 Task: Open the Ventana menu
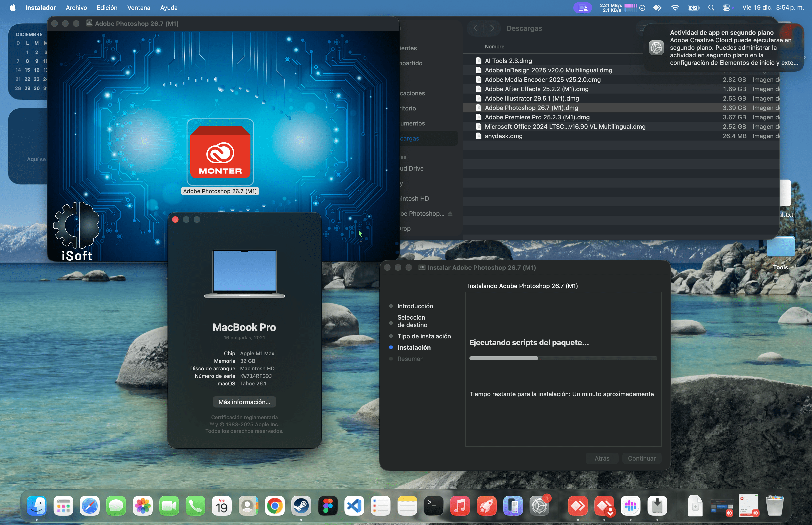pos(138,8)
